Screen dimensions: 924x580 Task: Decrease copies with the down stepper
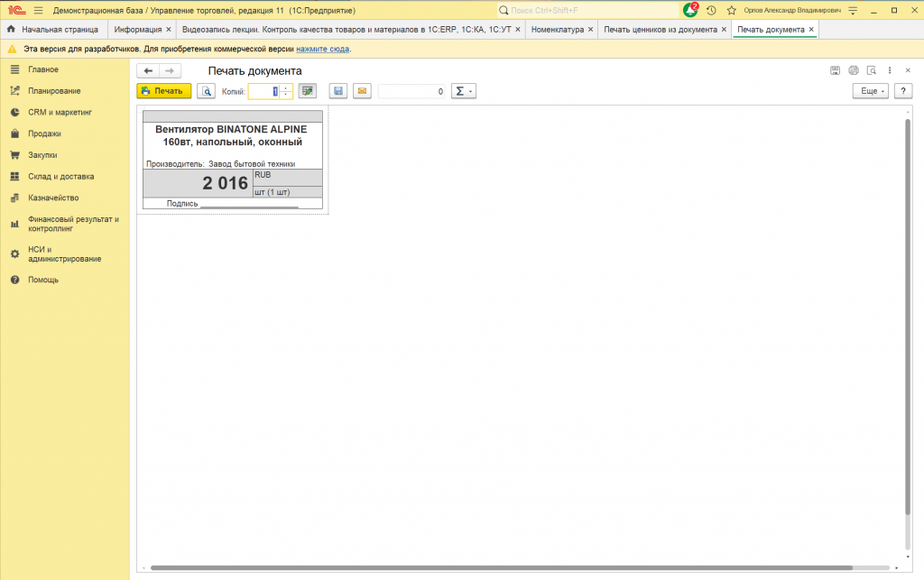click(x=286, y=95)
